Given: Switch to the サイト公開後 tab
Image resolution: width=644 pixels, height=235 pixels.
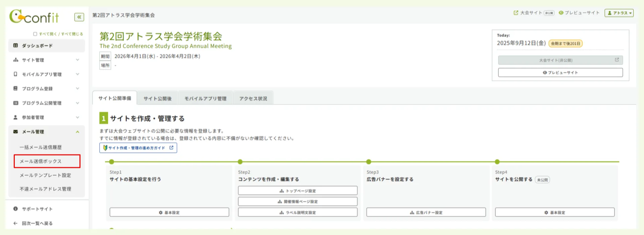Looking at the screenshot, I should pyautogui.click(x=157, y=98).
